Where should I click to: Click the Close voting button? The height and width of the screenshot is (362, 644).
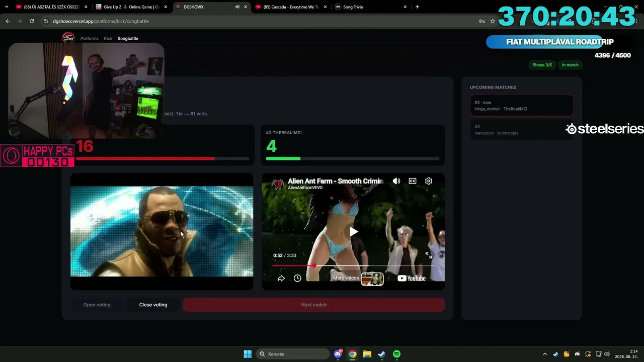click(153, 305)
